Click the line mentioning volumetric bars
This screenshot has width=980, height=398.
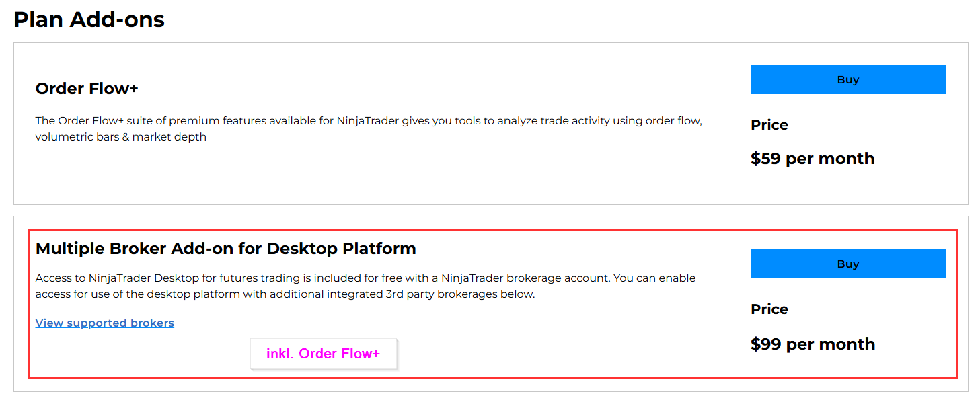point(121,137)
